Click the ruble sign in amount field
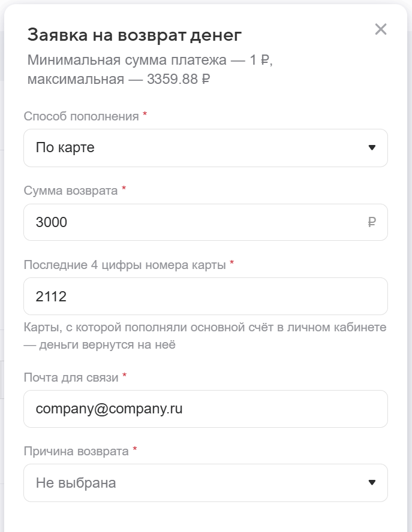Screen dimensions: 412x532 [372, 222]
